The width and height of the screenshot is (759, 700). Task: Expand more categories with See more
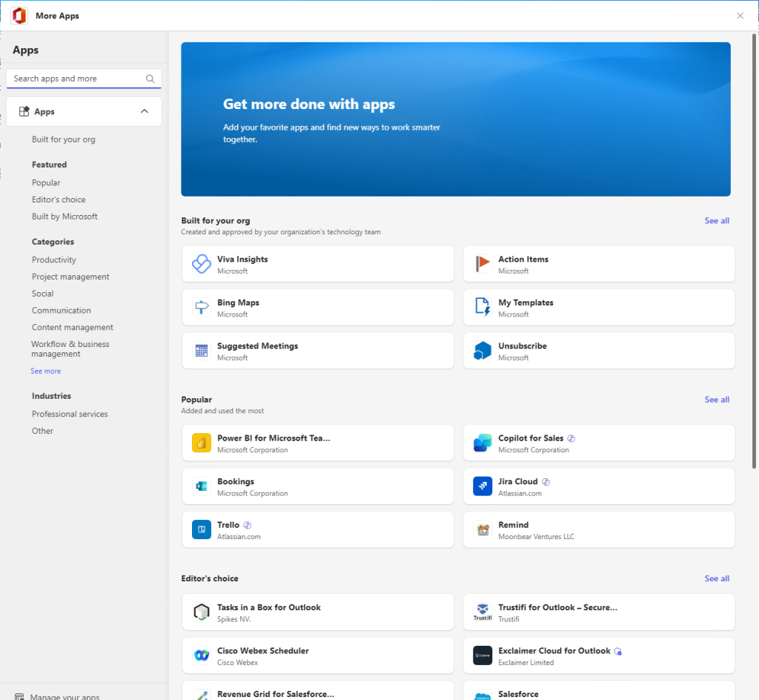(45, 370)
